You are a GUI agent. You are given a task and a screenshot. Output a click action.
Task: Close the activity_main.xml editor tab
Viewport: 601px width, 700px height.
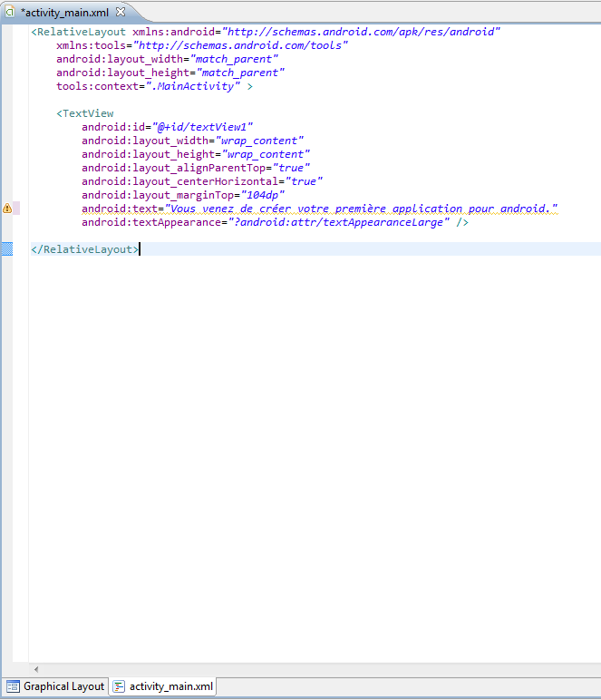[121, 12]
